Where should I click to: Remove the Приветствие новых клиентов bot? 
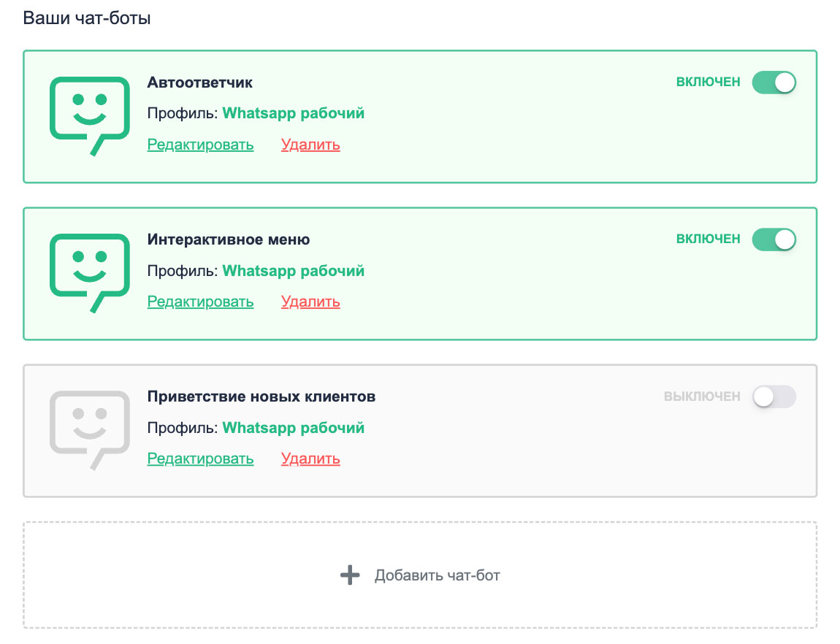point(310,459)
